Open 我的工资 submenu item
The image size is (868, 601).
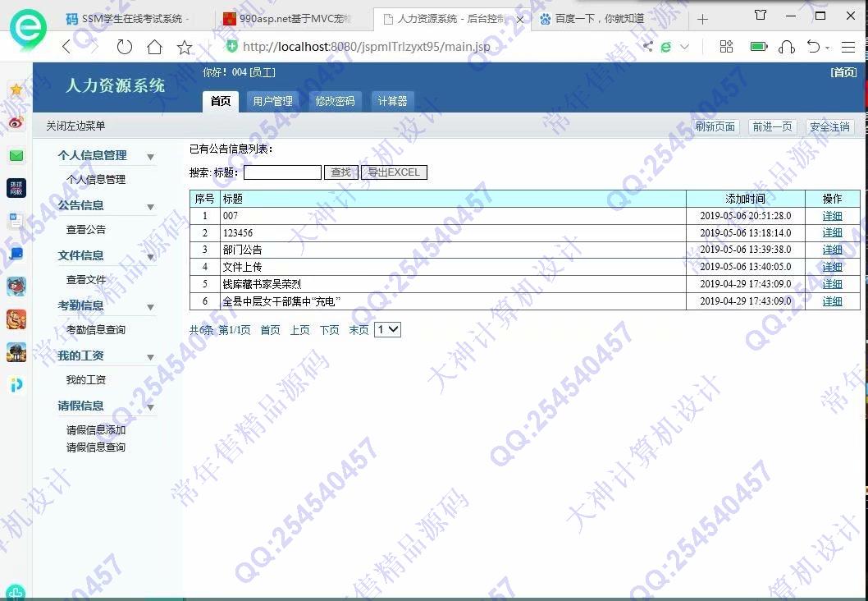coord(86,380)
